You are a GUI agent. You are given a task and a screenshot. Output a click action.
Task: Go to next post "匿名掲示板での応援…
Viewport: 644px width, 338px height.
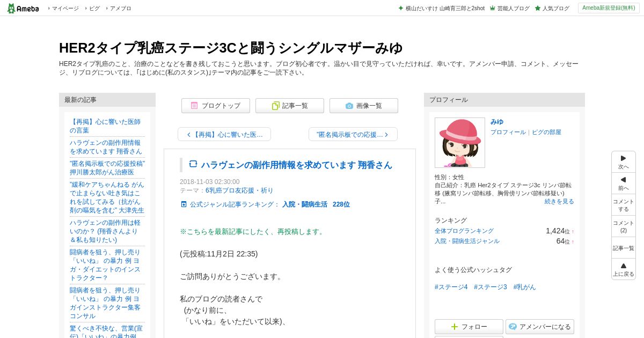tap(353, 134)
